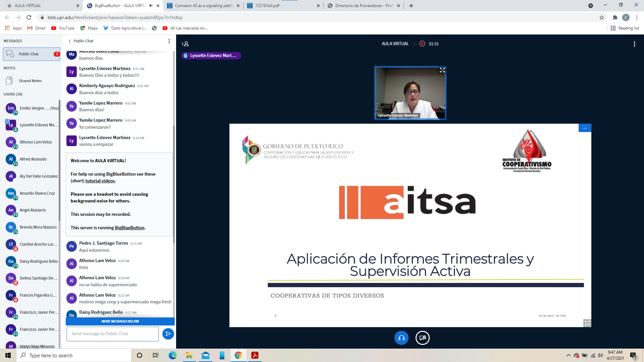
Task: Collapse Public Chat using the back chevron
Action: tap(70, 41)
